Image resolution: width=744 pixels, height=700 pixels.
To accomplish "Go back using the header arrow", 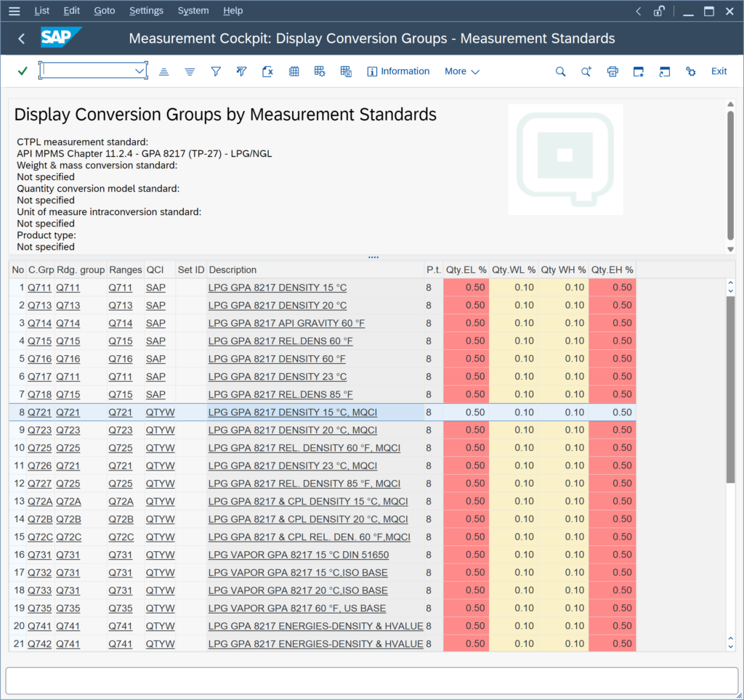I will 21,38.
